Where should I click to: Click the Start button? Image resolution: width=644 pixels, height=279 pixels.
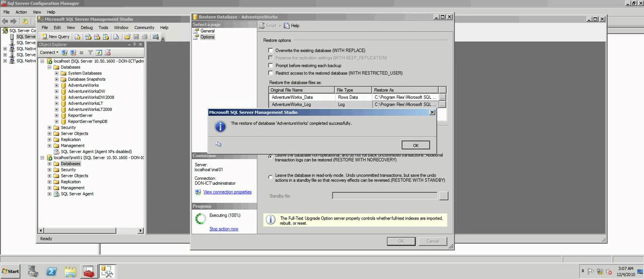tap(11, 271)
